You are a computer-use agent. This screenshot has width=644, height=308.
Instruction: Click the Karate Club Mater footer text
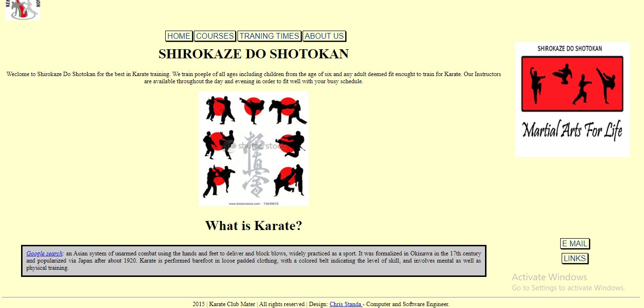point(232,304)
